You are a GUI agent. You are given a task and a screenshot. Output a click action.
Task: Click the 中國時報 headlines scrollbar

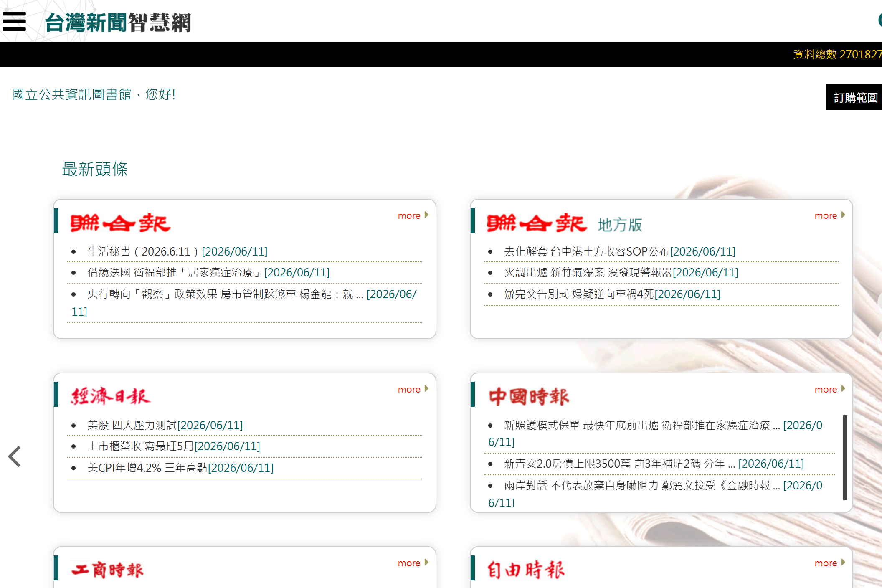click(845, 457)
